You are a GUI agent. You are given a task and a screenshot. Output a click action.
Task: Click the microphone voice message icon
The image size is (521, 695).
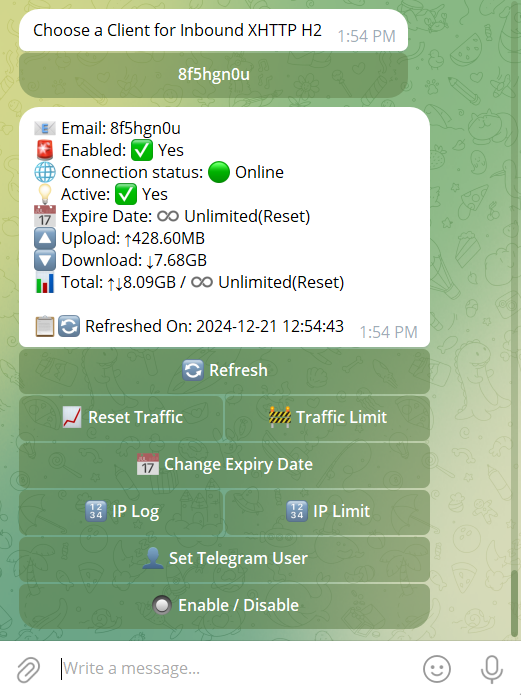(492, 669)
